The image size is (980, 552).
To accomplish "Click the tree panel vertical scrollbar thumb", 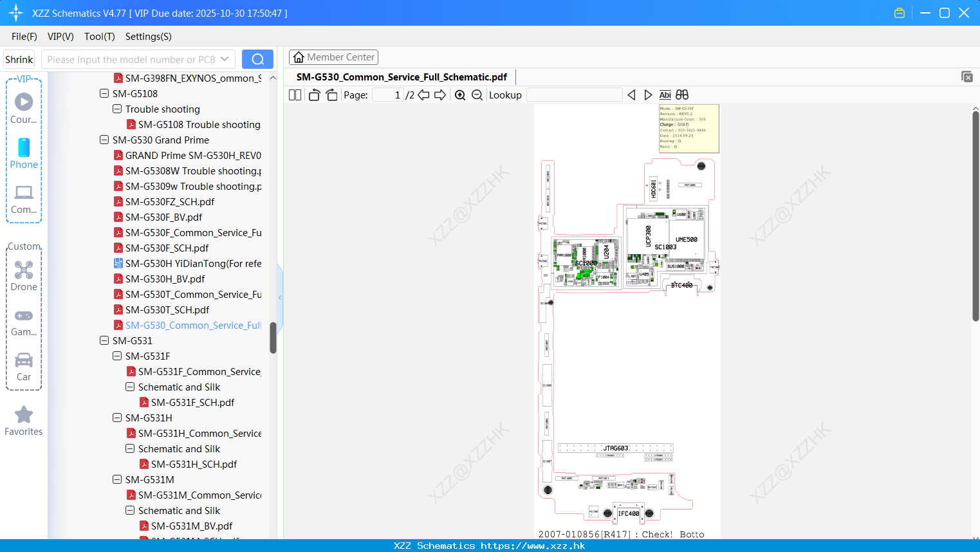I will pos(273,338).
